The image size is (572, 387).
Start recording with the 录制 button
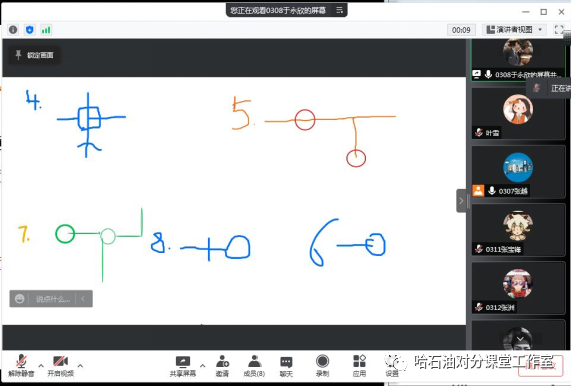pos(322,365)
